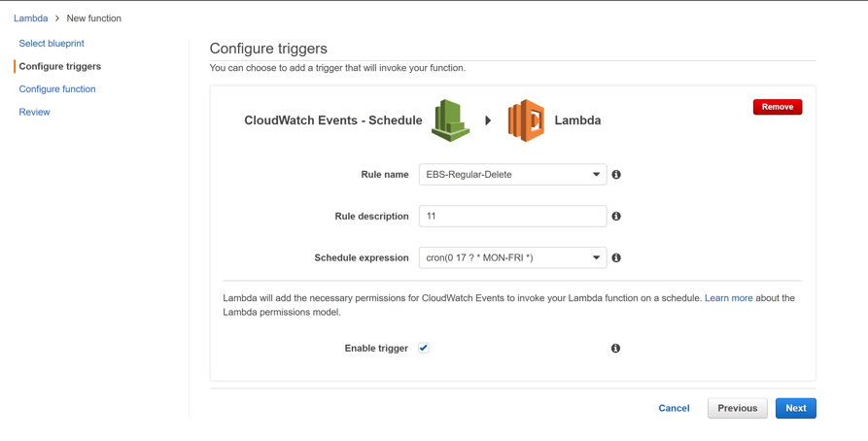
Task: Click the arrow between CloudWatch and Lambda
Action: (x=488, y=120)
